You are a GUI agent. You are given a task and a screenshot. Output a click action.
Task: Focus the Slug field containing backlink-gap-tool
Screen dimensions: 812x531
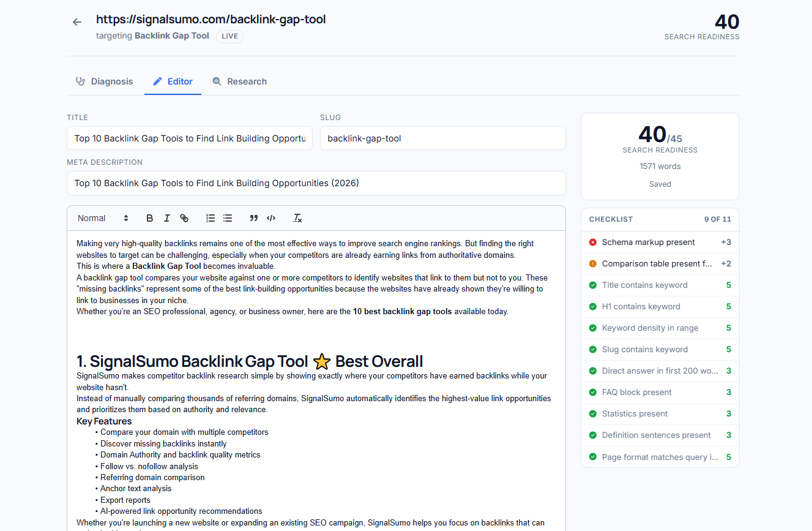point(443,138)
